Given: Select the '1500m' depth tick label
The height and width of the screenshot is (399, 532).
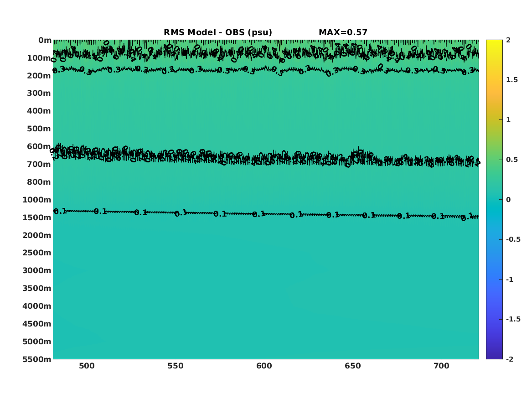Looking at the screenshot, I should click(37, 218).
